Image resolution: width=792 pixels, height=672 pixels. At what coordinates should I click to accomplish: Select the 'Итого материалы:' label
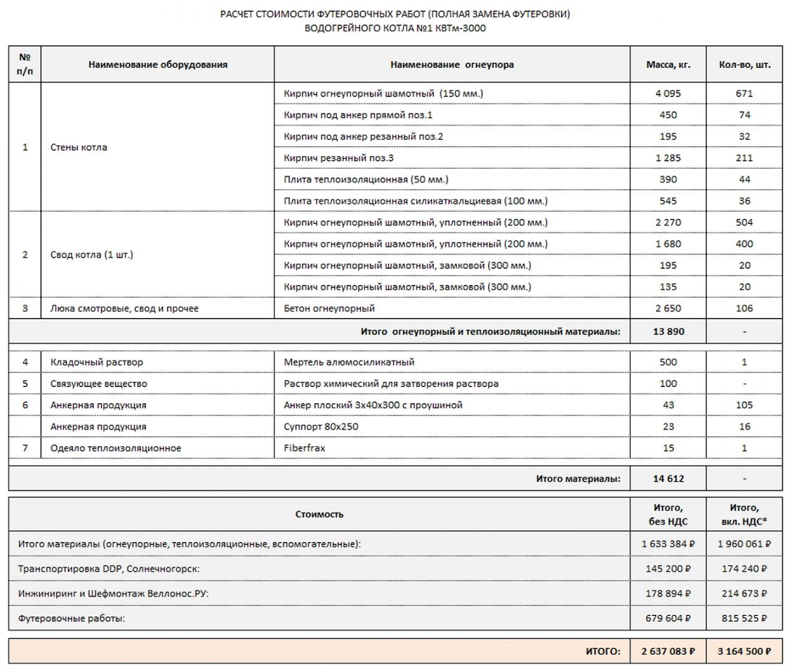tap(578, 479)
